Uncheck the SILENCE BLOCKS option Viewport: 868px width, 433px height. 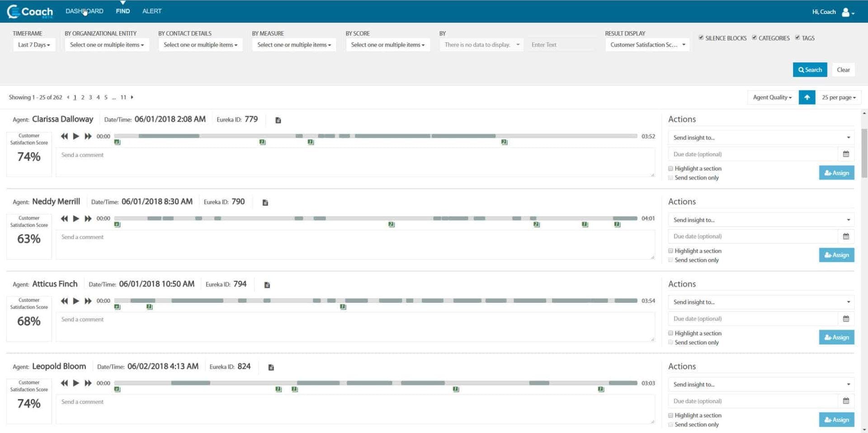tap(702, 38)
